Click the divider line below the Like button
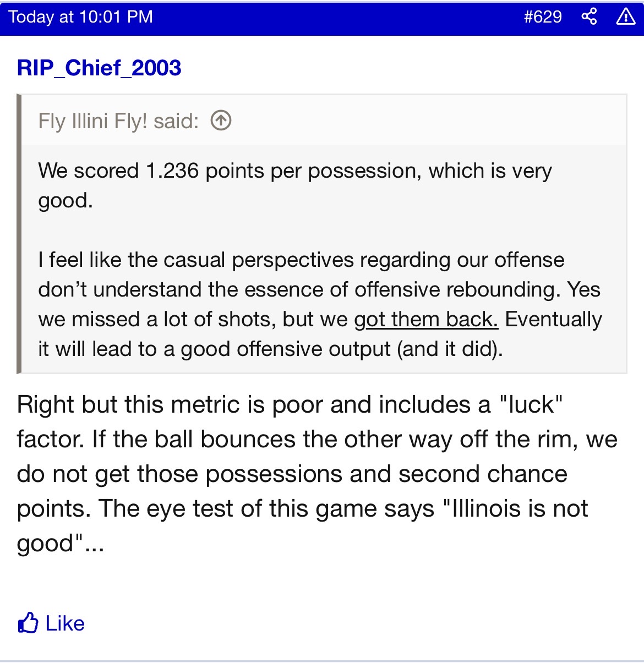This screenshot has width=644, height=663. pos(322,661)
